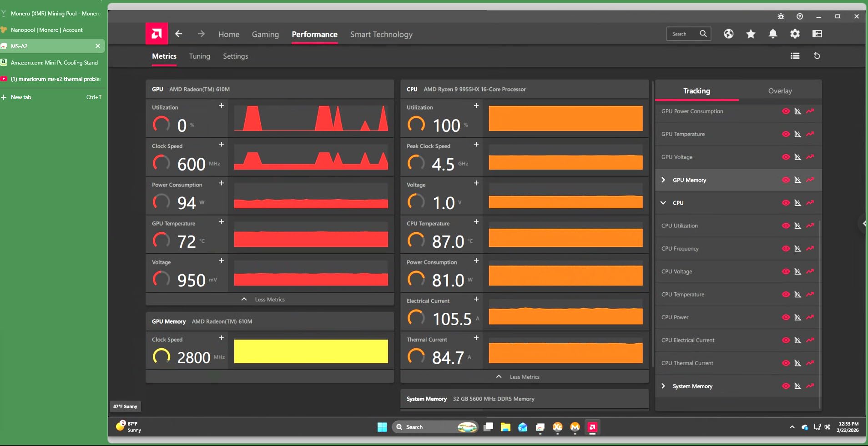Click the AMD logo home icon
The height and width of the screenshot is (446, 868).
156,34
